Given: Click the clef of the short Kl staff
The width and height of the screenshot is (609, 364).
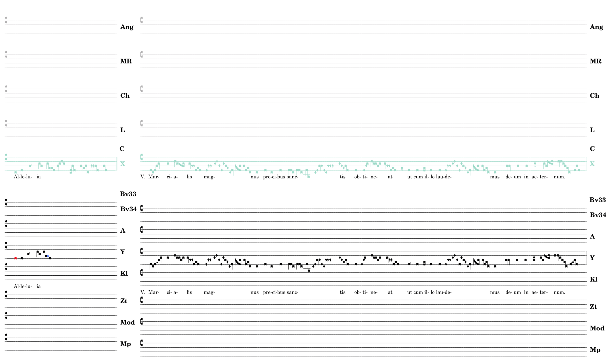Looking at the screenshot, I should pos(6,266).
